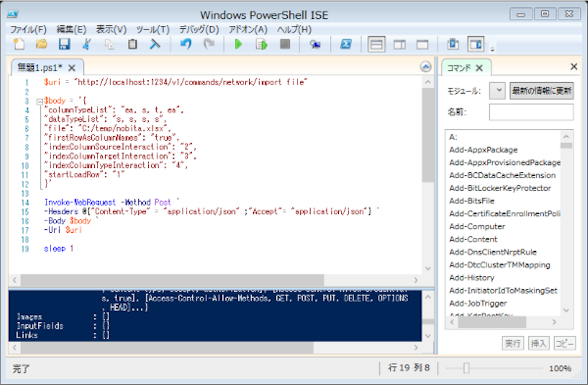Click the 実行 button
The height and width of the screenshot is (385, 588).
[x=513, y=343]
